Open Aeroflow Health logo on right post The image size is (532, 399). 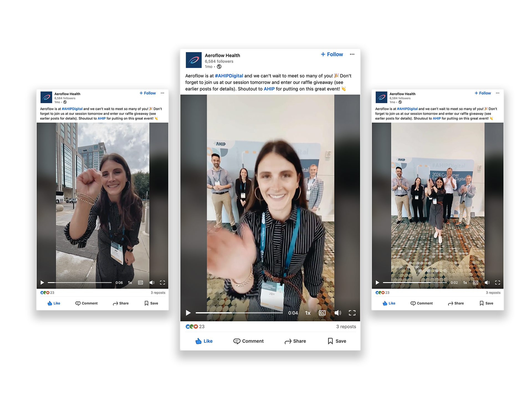pos(381,97)
